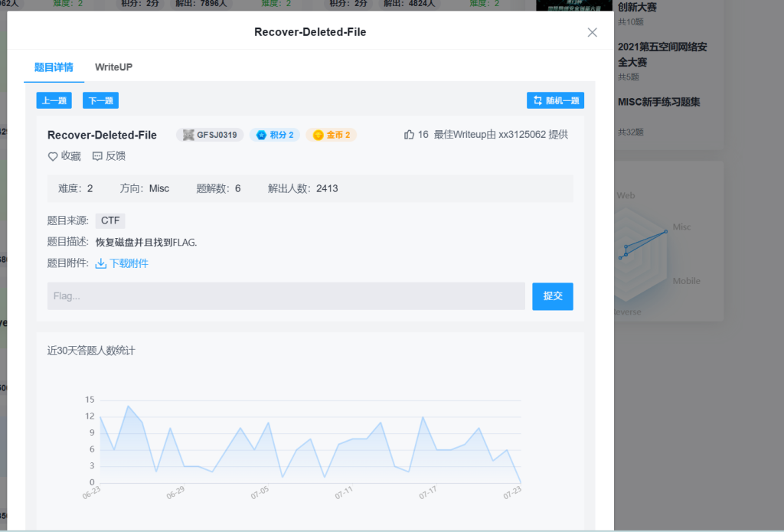Click the Flag input field
This screenshot has width=784, height=532.
[x=286, y=296]
